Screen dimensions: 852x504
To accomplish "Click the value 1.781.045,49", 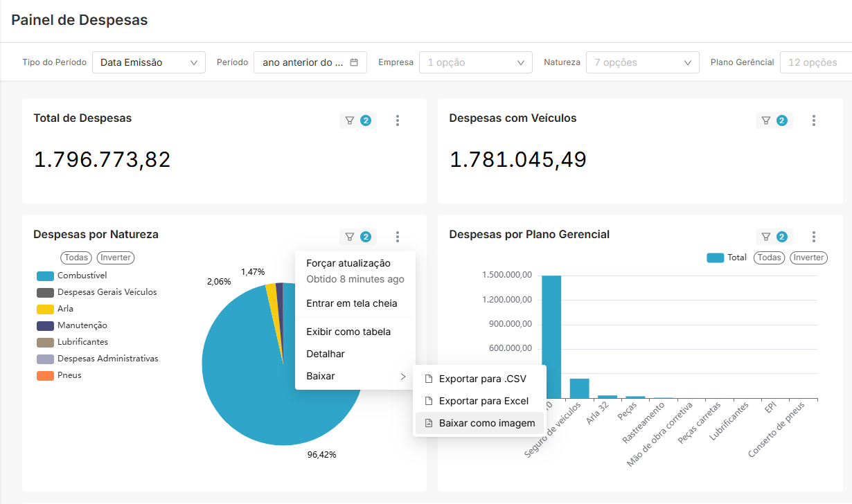I will 518,160.
